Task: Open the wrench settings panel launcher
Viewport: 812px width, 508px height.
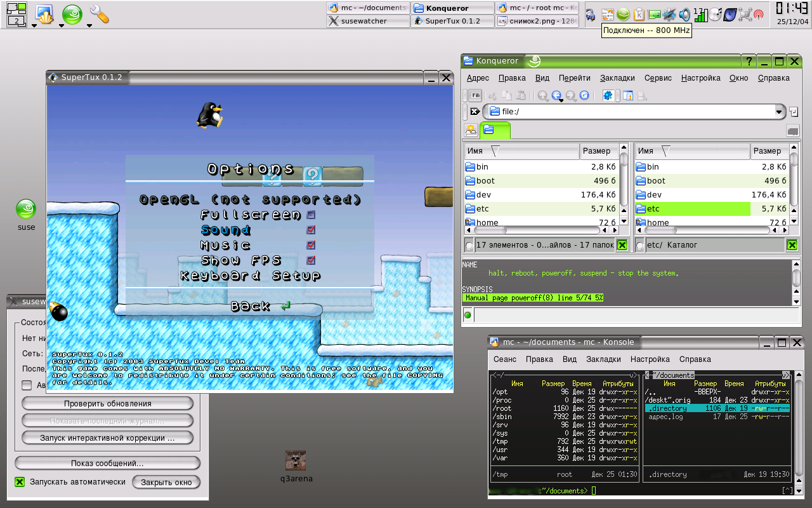Action: click(98, 13)
